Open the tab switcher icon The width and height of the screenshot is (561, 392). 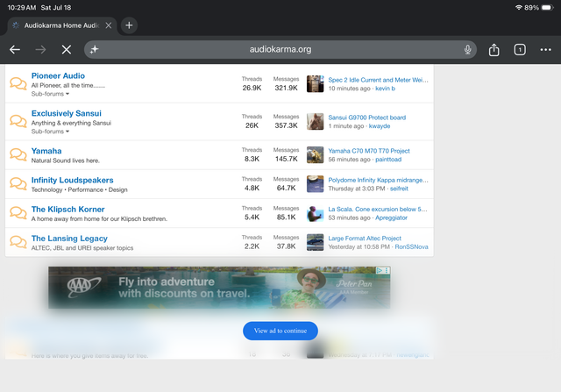pyautogui.click(x=520, y=49)
